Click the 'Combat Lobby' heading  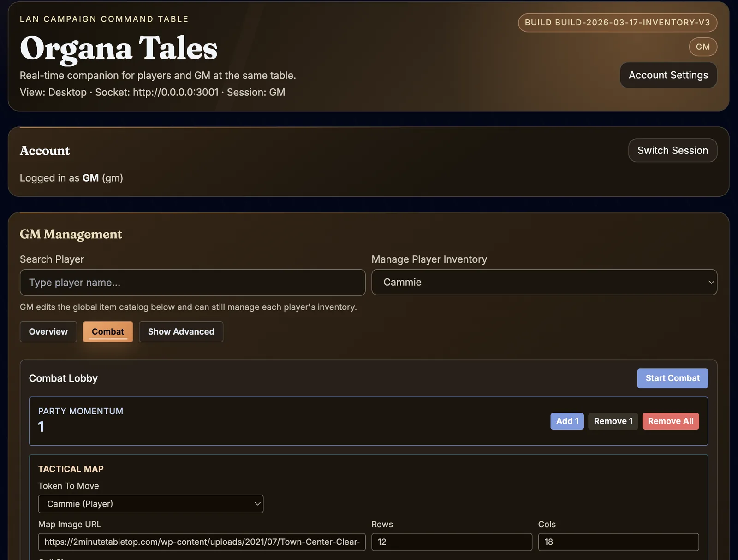point(63,378)
